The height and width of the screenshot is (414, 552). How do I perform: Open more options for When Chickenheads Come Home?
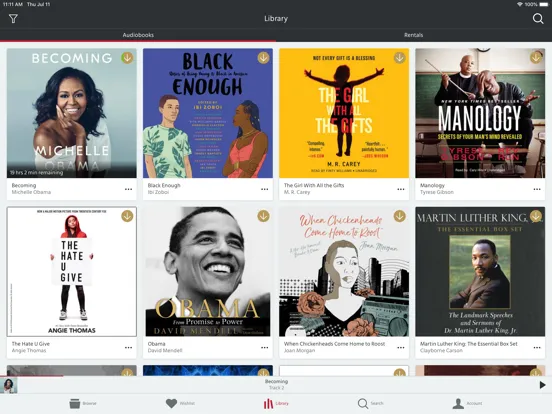[401, 347]
